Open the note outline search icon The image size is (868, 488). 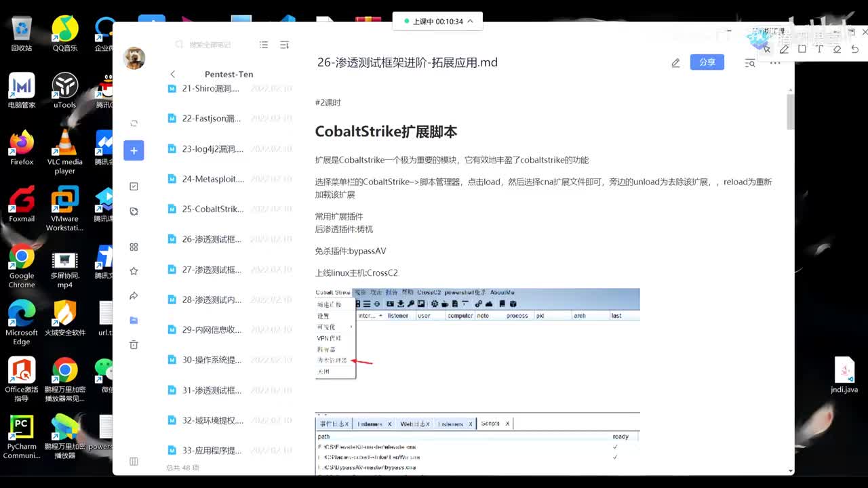750,62
